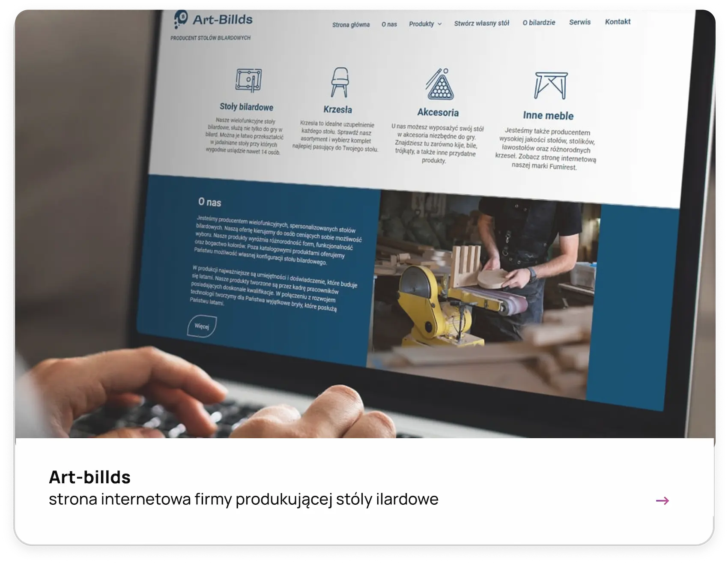Click the Więcej button
This screenshot has width=728, height=563.
click(x=202, y=326)
